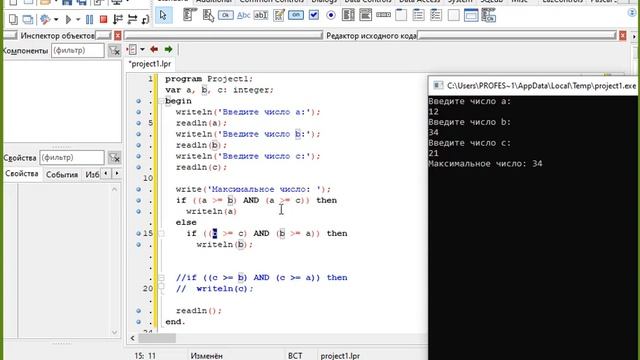This screenshot has width=640, height=360.
Task: Toggle breakpoint on writeln(a) line gutter
Action: tap(139, 211)
